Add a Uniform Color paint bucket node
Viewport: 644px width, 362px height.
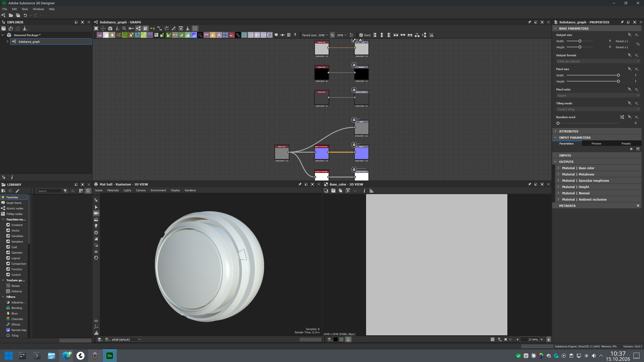pyautogui.click(x=232, y=35)
